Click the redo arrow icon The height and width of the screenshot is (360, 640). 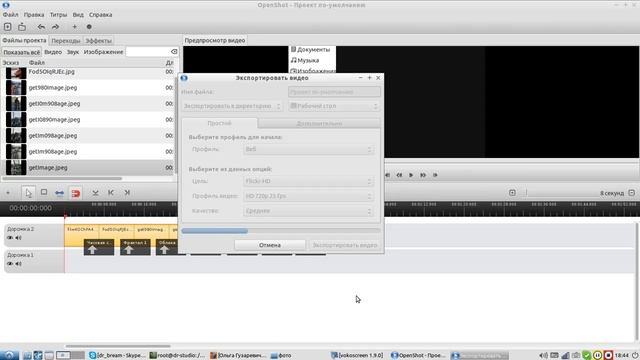[55, 27]
